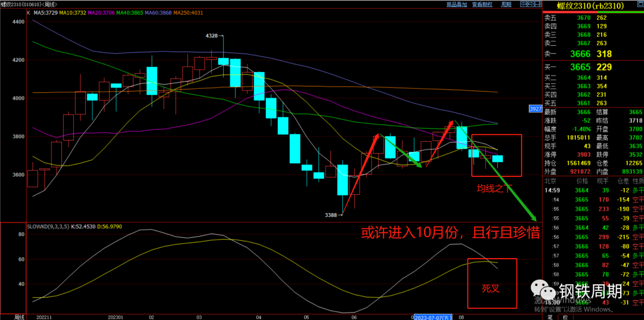Click the 仓差 column header in tick list
644x320 pixels.
click(x=623, y=181)
